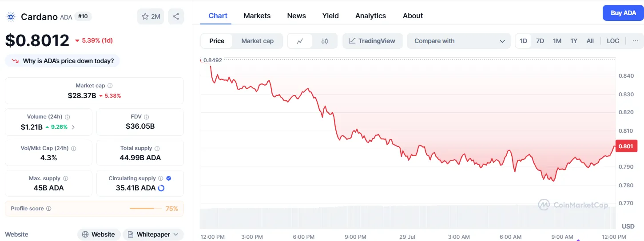Click the Buy ADA button
The height and width of the screenshot is (241, 644).
(x=623, y=13)
